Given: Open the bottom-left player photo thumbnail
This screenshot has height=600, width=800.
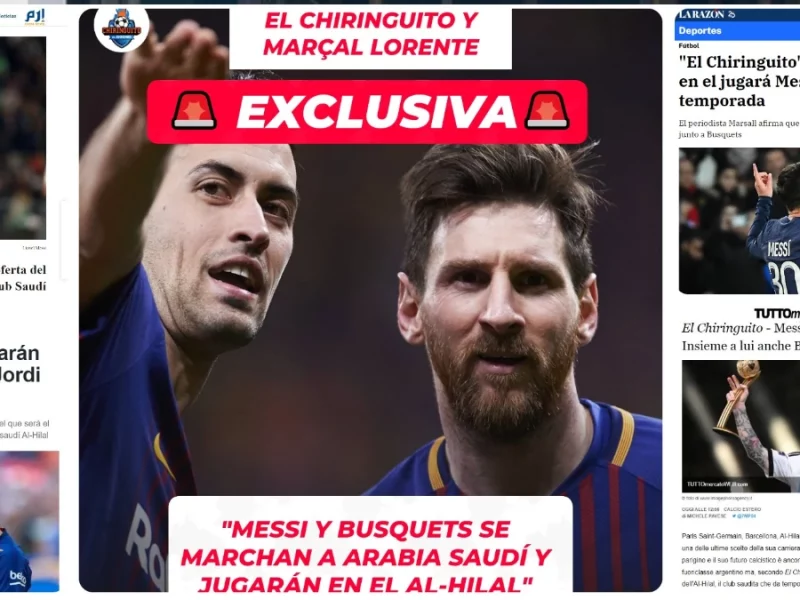Looking at the screenshot, I should pyautogui.click(x=29, y=520).
